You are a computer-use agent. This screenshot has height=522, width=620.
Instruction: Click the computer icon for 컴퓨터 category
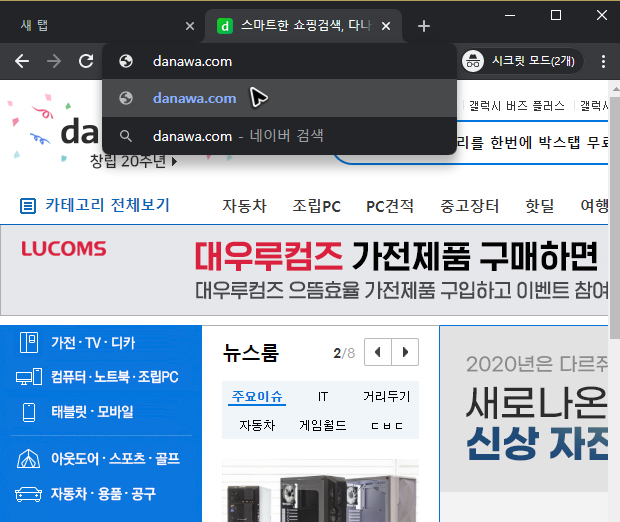pyautogui.click(x=29, y=376)
